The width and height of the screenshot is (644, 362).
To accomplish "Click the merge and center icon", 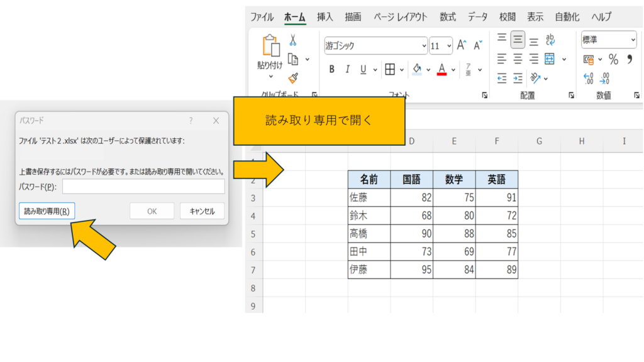I will (550, 59).
